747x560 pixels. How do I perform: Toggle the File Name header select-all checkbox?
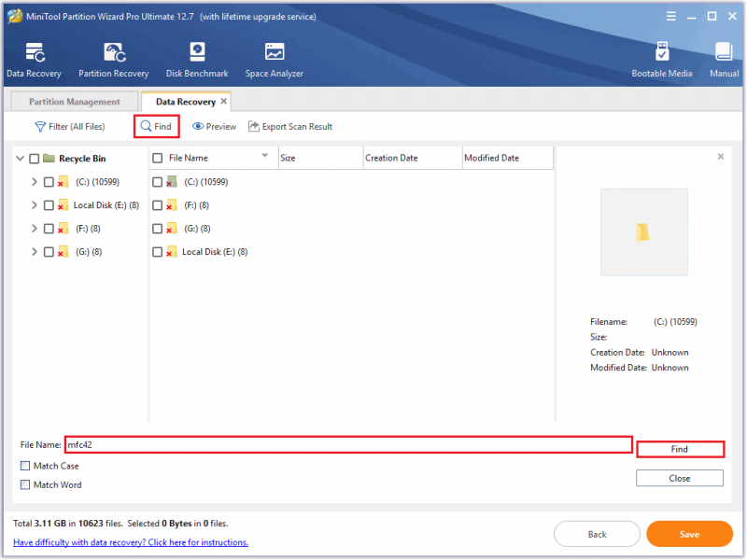(157, 158)
